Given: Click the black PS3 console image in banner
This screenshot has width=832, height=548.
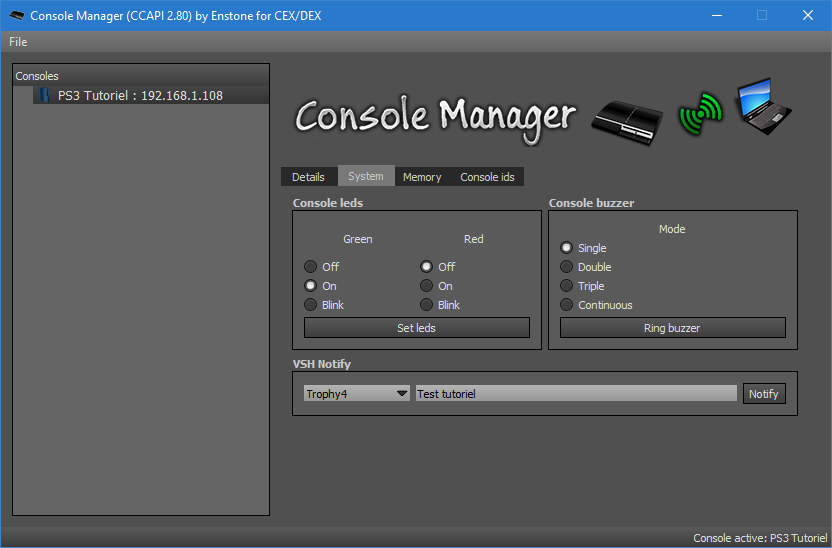Looking at the screenshot, I should point(627,122).
